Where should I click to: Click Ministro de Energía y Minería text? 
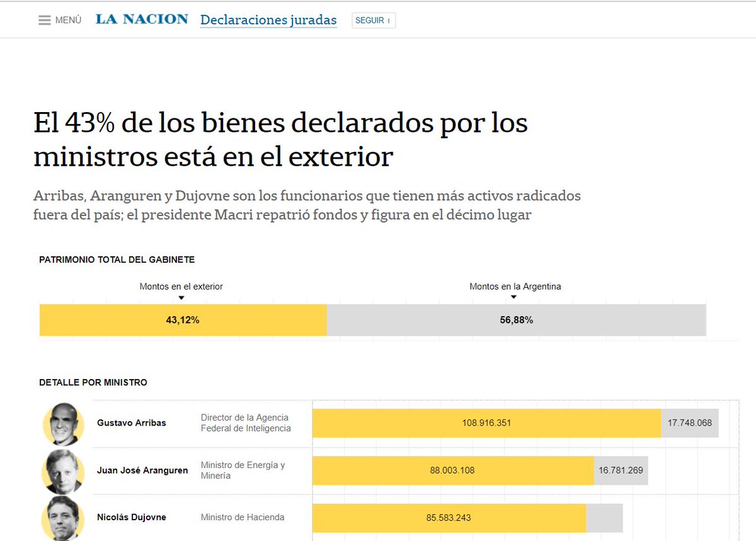[x=243, y=470]
